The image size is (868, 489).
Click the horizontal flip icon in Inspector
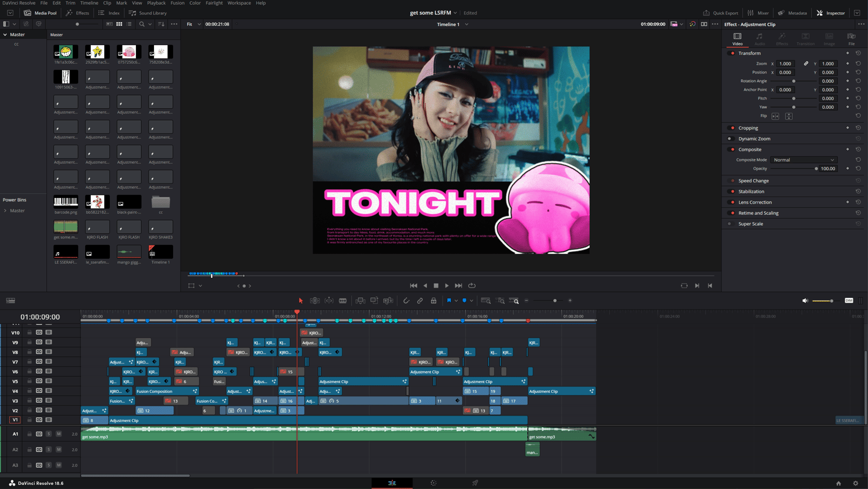(775, 116)
